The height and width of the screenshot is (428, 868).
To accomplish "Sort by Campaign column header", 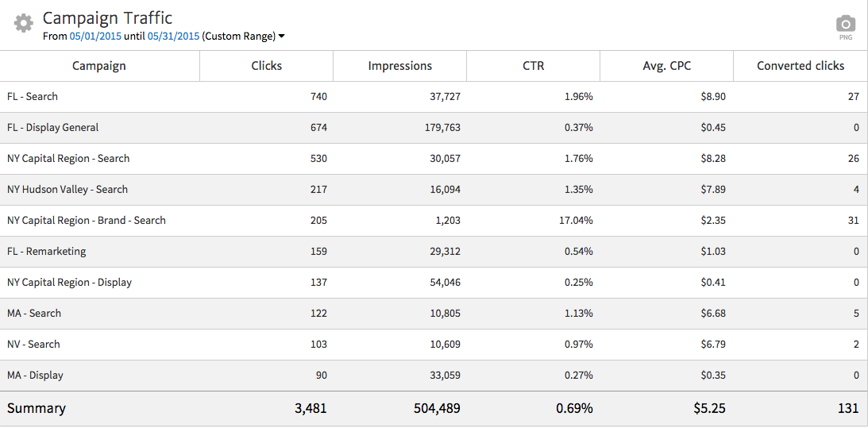I will pos(99,66).
